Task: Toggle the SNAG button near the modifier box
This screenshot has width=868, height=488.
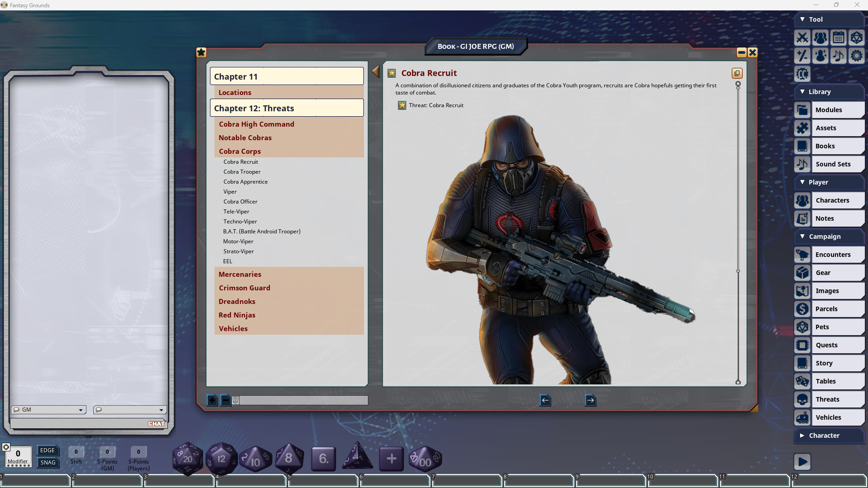Action: click(48, 462)
